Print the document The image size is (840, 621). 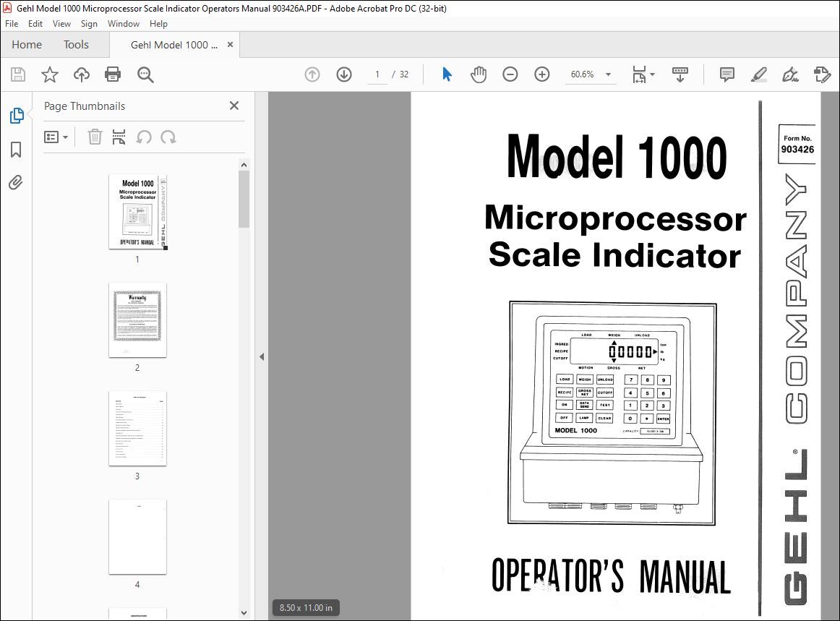click(x=113, y=74)
